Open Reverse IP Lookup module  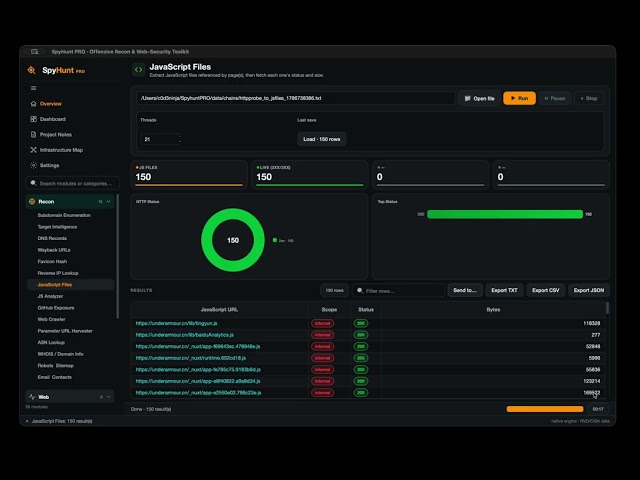point(58,273)
